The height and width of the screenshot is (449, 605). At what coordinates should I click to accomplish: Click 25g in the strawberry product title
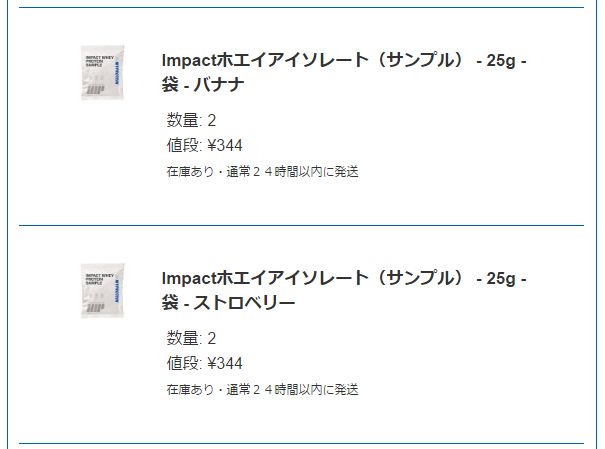501,279
